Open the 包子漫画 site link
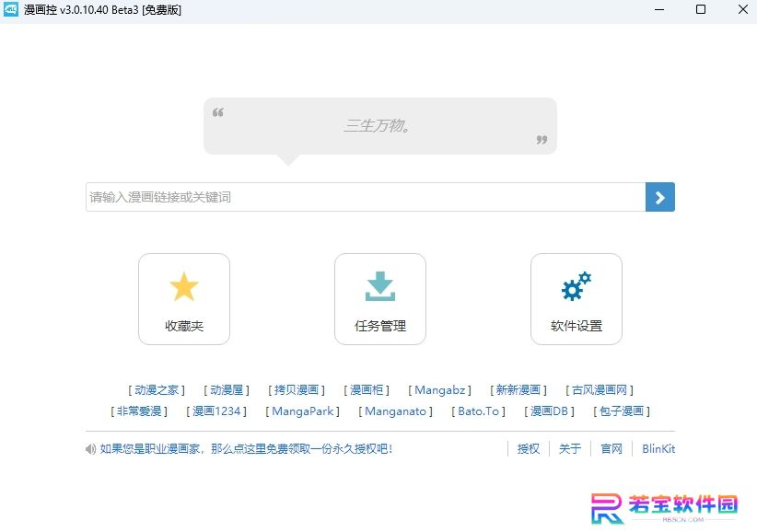 pos(622,411)
